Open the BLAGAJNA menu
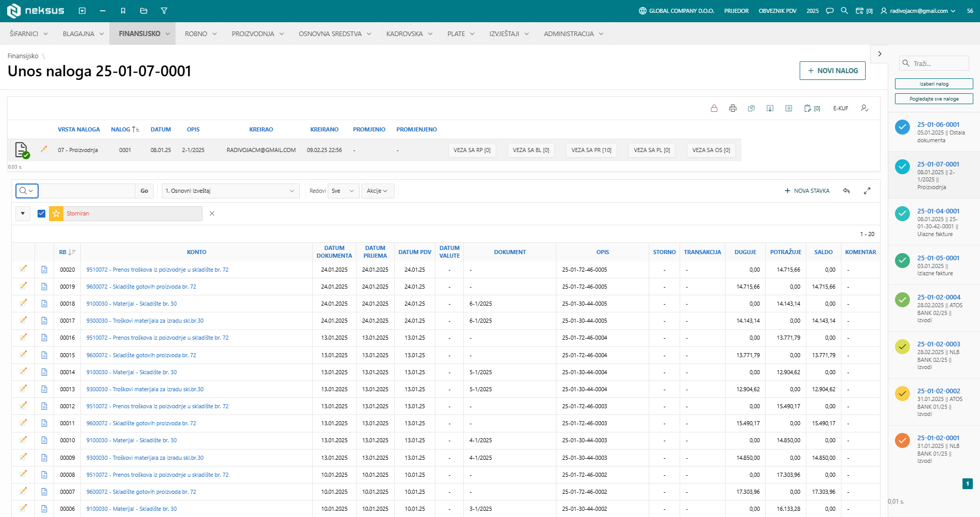 (83, 34)
